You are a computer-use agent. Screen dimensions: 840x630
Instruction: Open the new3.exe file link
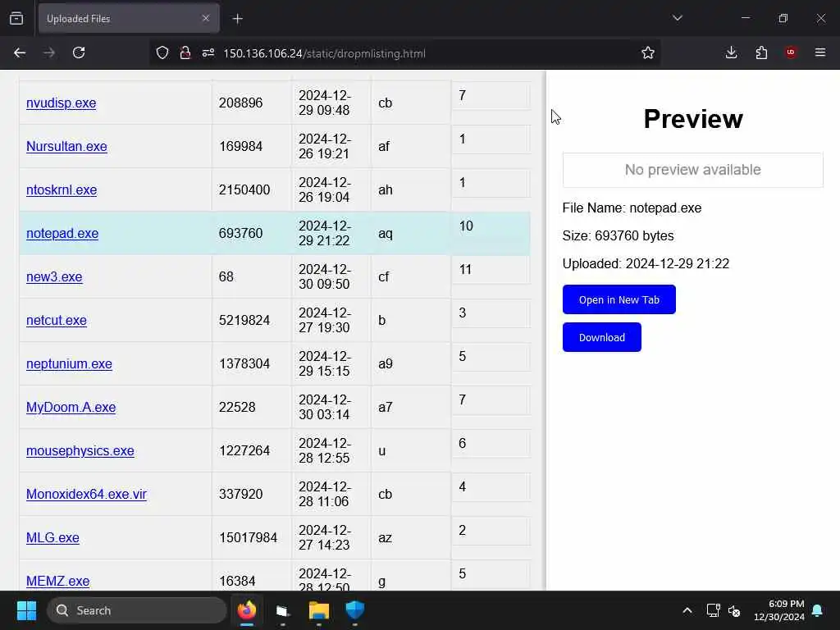click(54, 276)
